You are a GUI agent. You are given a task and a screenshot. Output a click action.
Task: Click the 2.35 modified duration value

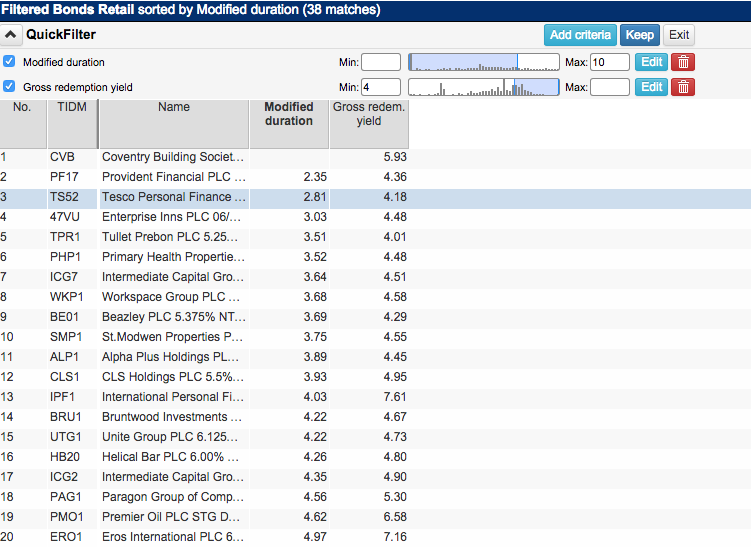pyautogui.click(x=315, y=177)
